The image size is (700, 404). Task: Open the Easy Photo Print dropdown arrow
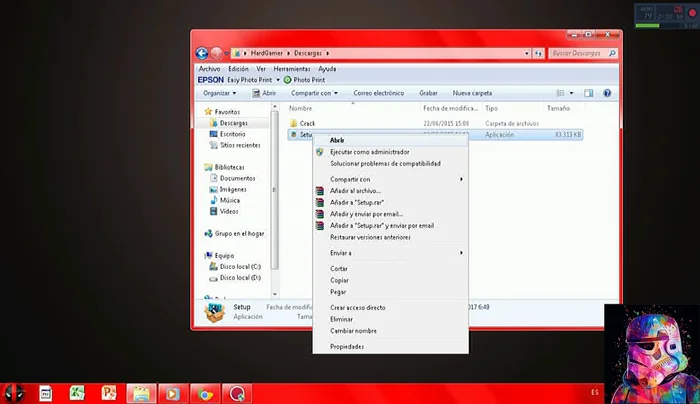[x=278, y=80]
